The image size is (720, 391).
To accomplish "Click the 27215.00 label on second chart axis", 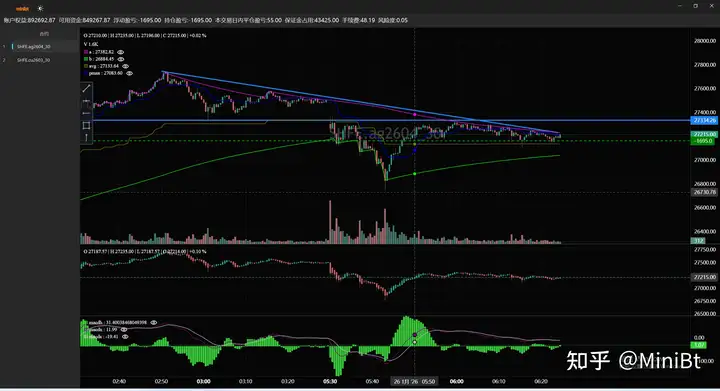I will pos(704,277).
